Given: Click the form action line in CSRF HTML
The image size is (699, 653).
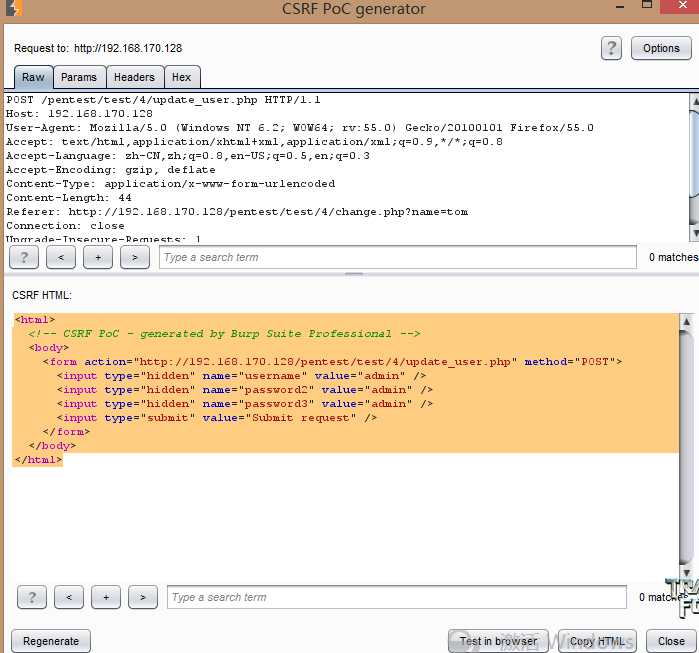Looking at the screenshot, I should 332,361.
